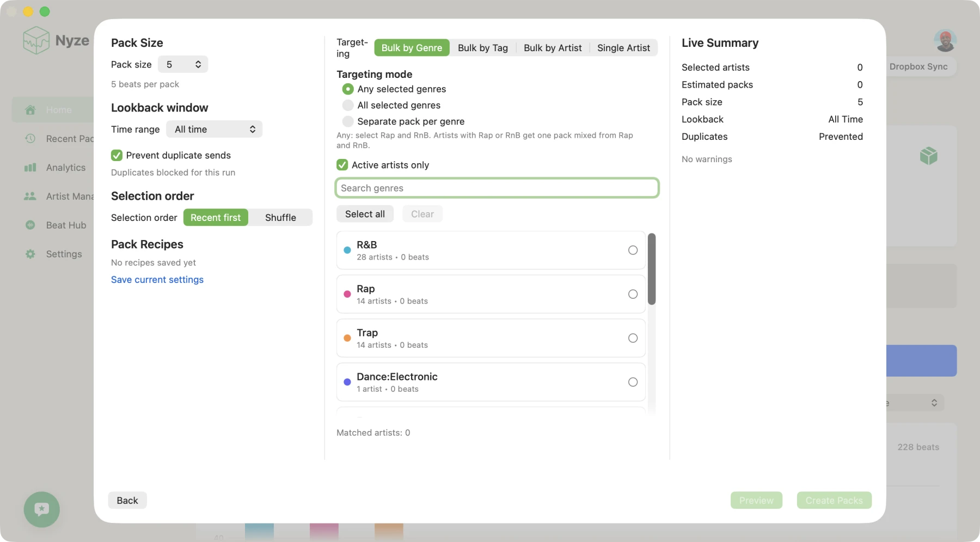Switch to Bulk by Genre tab

pyautogui.click(x=412, y=48)
